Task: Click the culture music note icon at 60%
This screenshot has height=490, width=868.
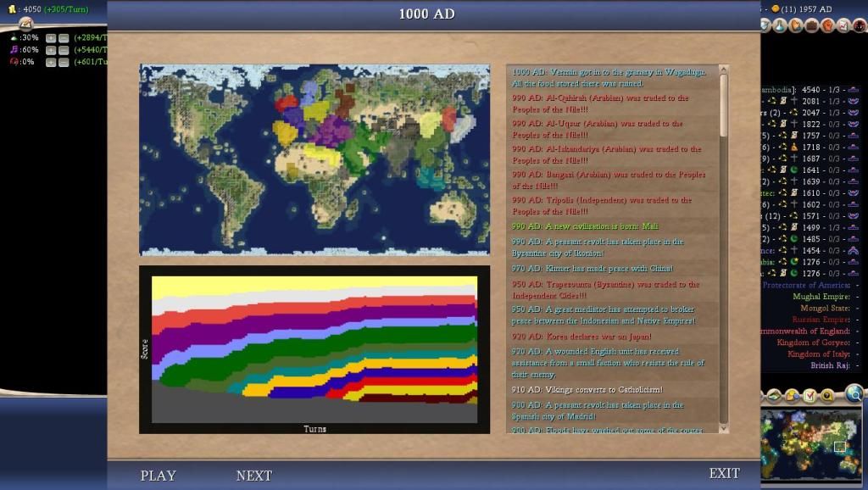Action: click(14, 50)
